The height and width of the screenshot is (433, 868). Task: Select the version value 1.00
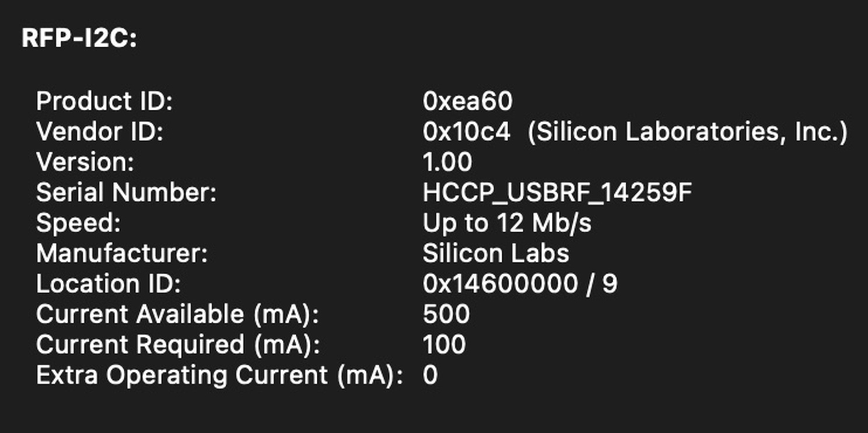pos(447,162)
